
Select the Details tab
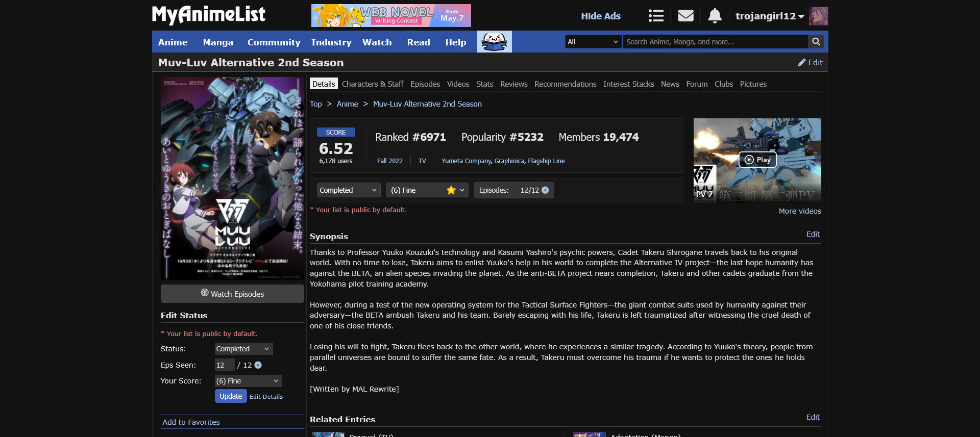tap(324, 84)
